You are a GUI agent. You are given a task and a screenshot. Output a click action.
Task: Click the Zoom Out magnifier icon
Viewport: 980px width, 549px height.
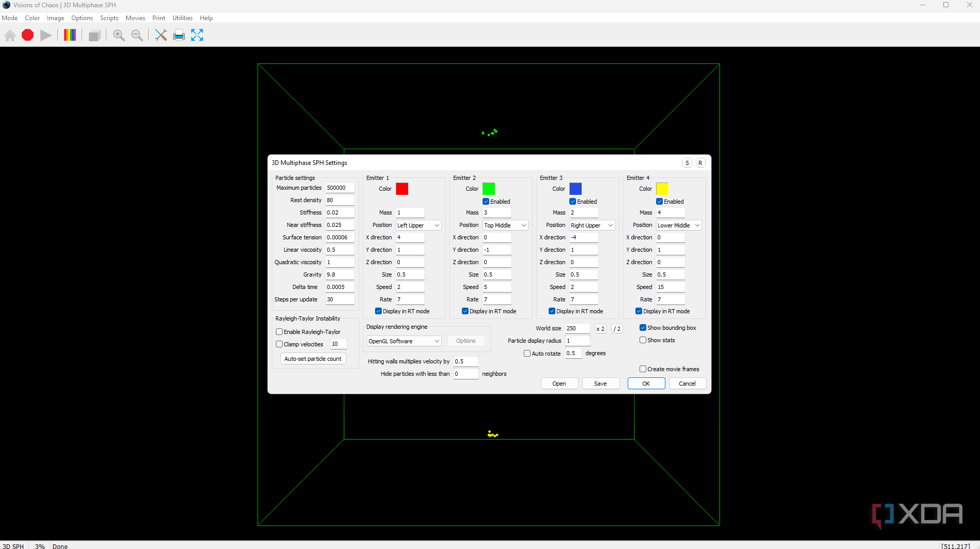(137, 35)
